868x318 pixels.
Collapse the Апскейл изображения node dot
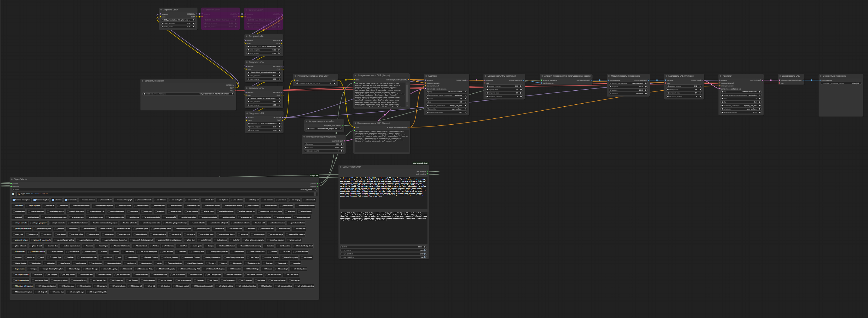coord(542,76)
